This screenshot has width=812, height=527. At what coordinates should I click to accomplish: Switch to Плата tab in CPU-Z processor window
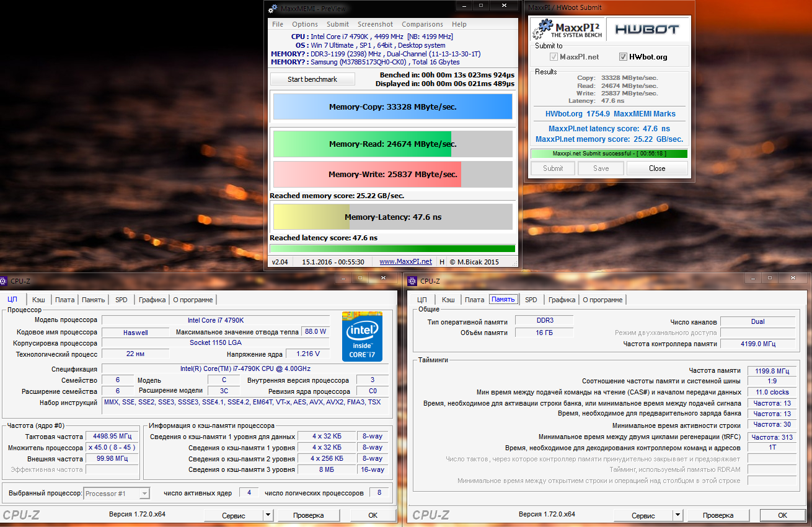[65, 300]
